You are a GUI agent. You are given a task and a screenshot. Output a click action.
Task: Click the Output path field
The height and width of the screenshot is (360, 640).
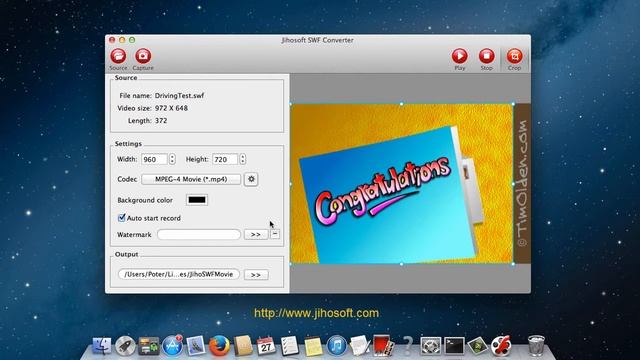pos(179,274)
